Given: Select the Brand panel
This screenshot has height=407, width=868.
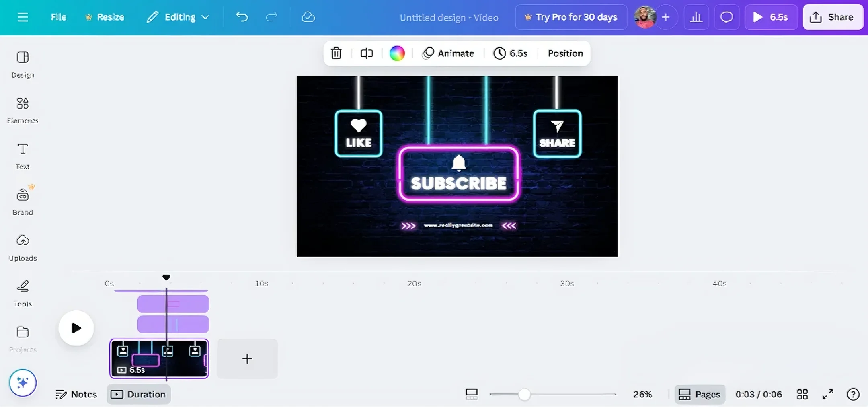Looking at the screenshot, I should click(23, 201).
